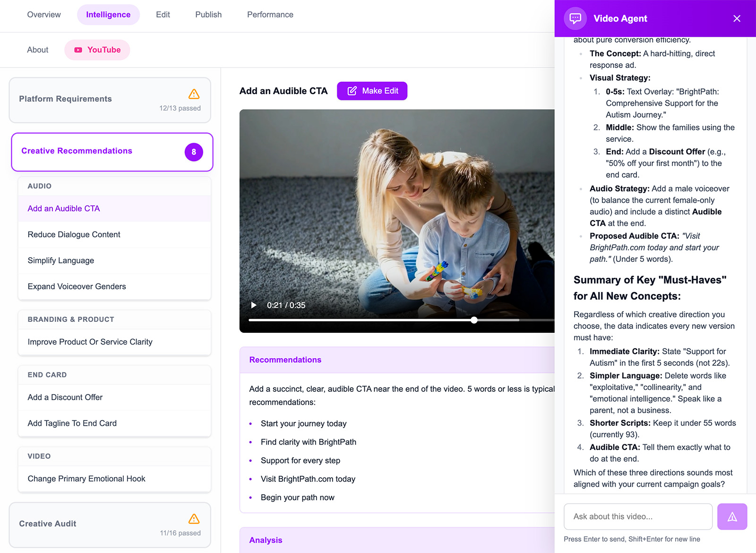Select the Reduce Dialogue Content recommendation

point(74,234)
